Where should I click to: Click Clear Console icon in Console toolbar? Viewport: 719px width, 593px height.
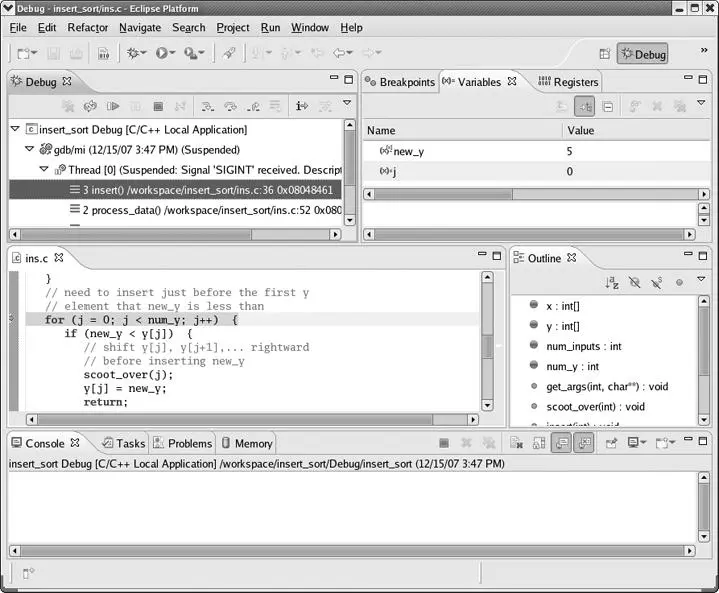click(516, 443)
